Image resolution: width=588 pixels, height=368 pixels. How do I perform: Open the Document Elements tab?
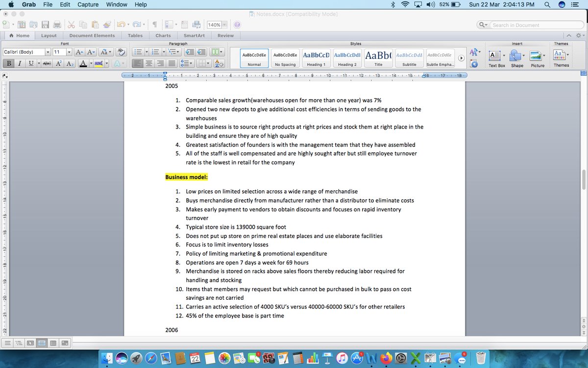92,35
